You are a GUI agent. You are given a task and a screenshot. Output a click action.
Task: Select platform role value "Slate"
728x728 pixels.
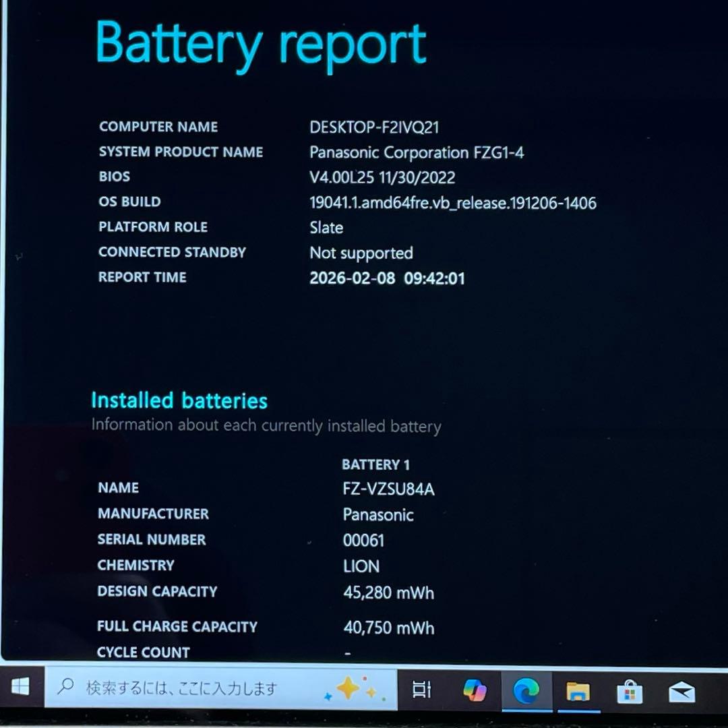pos(326,228)
